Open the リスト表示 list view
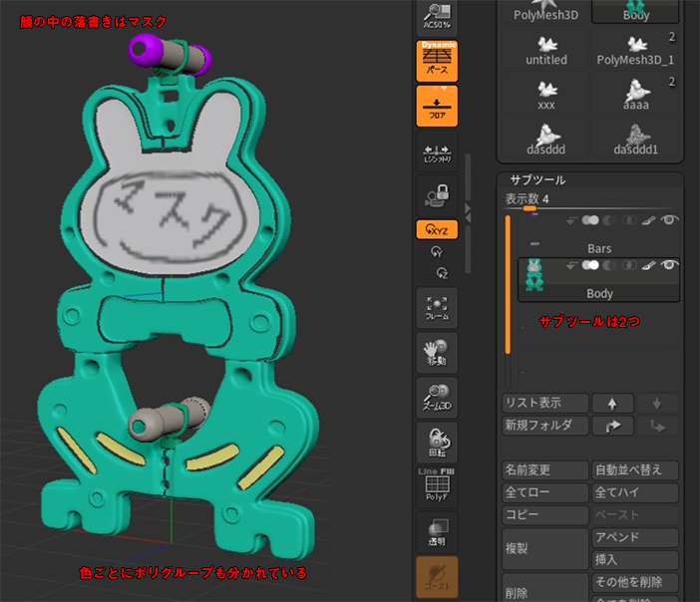The width and height of the screenshot is (700, 602). click(x=545, y=403)
